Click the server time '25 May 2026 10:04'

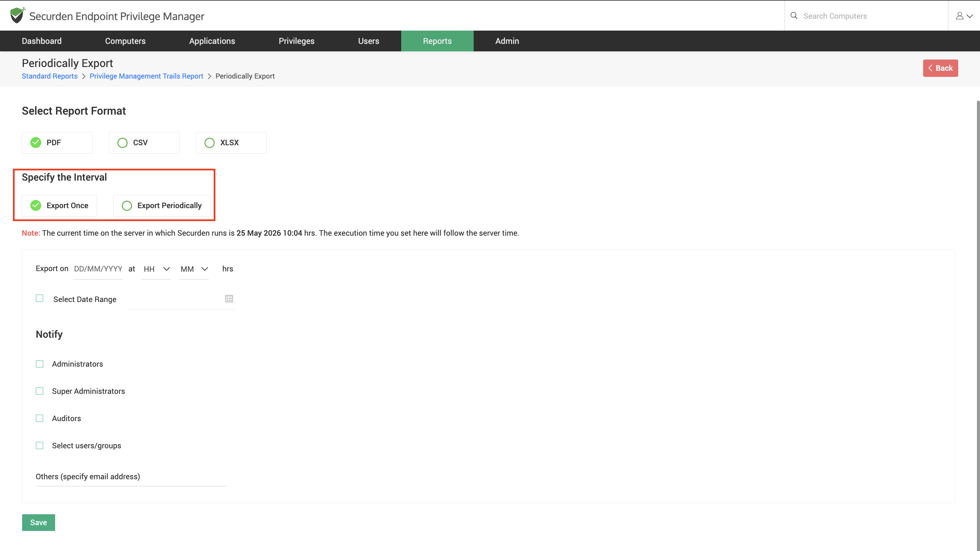click(269, 233)
